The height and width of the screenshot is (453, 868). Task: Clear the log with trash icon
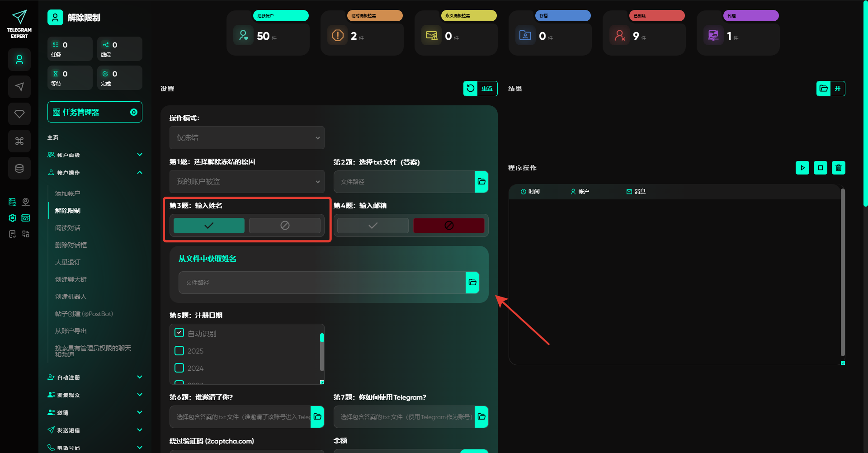click(x=838, y=168)
